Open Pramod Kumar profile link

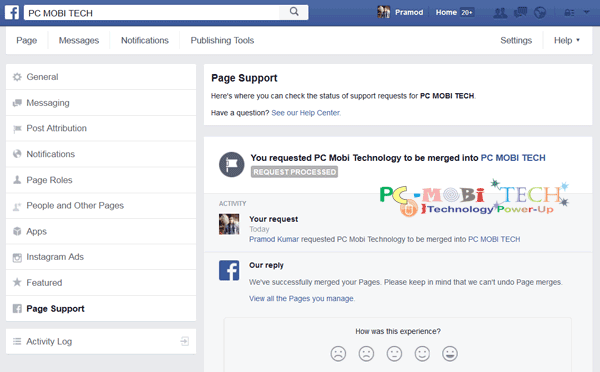274,239
